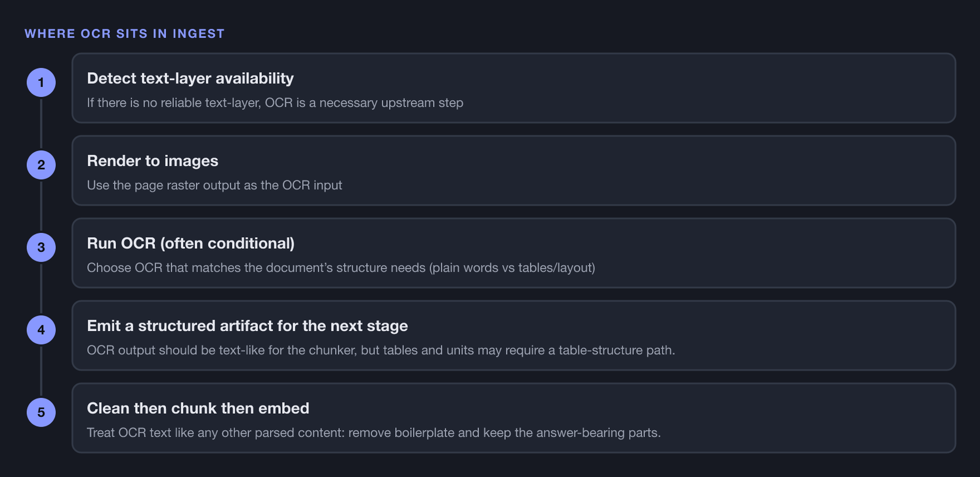Click the 'Treat OCR text like' description
Image resolution: width=980 pixels, height=477 pixels.
374,433
